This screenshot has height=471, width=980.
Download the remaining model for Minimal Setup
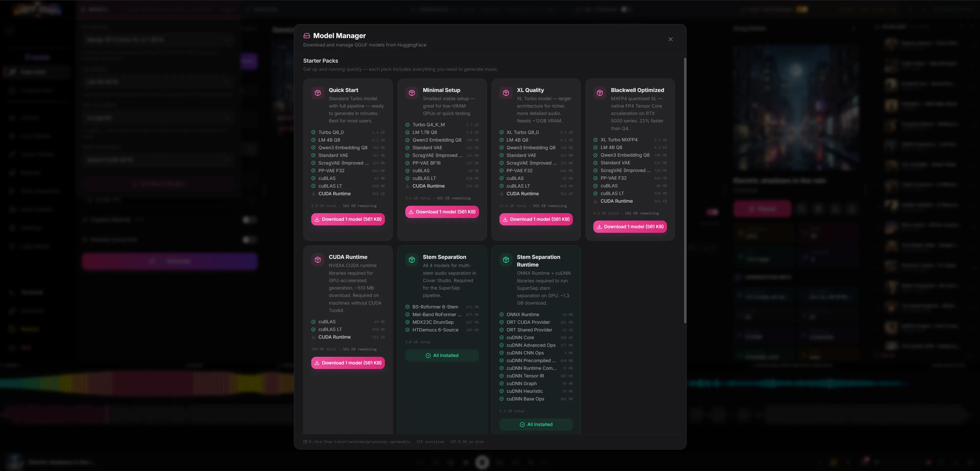click(442, 212)
